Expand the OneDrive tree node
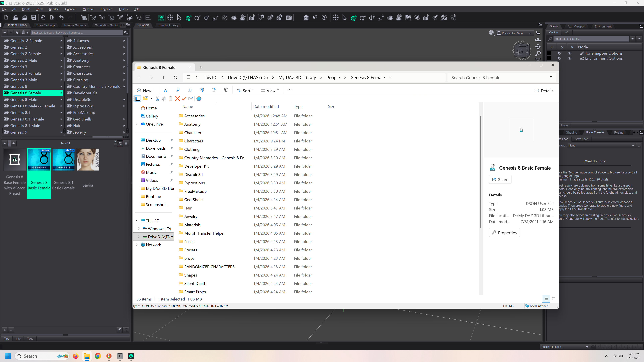 pyautogui.click(x=137, y=124)
